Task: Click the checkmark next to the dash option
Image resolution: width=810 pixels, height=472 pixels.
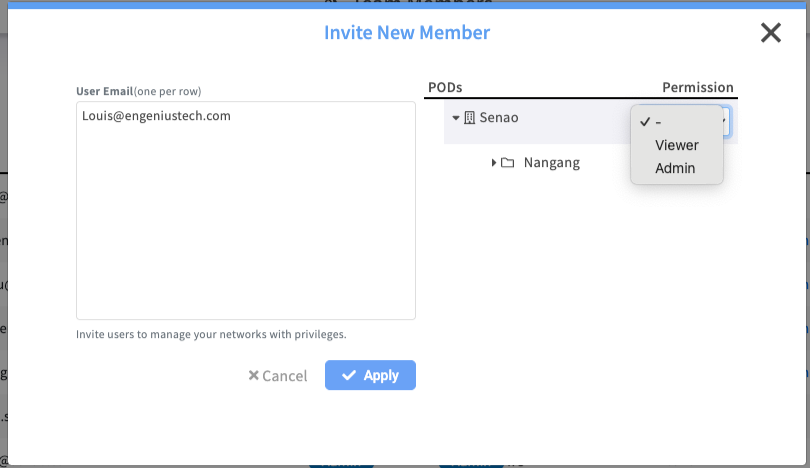Action: click(645, 121)
